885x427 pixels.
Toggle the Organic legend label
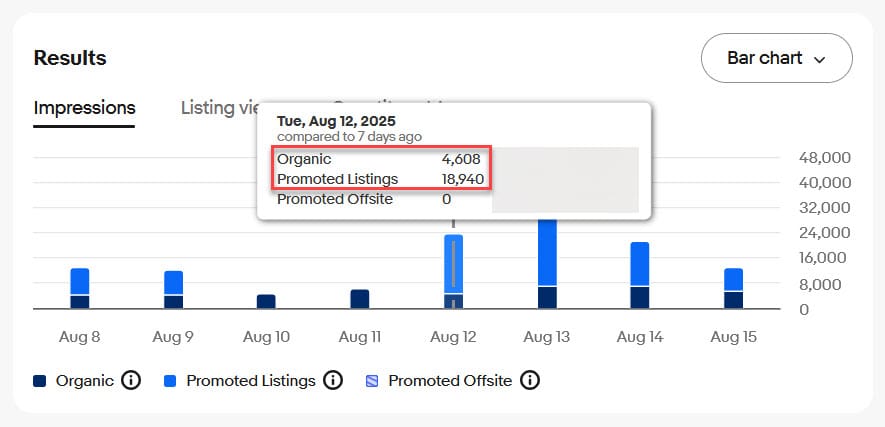coord(84,381)
